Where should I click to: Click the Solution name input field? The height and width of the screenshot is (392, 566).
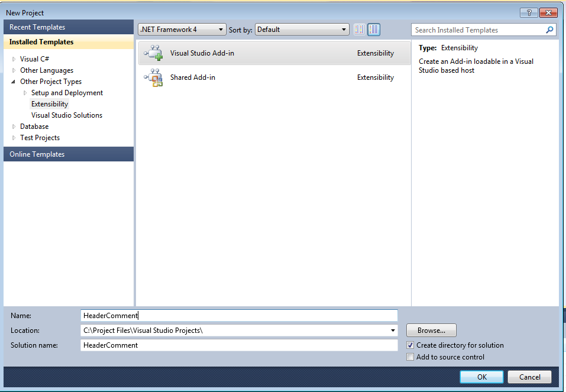coord(239,345)
